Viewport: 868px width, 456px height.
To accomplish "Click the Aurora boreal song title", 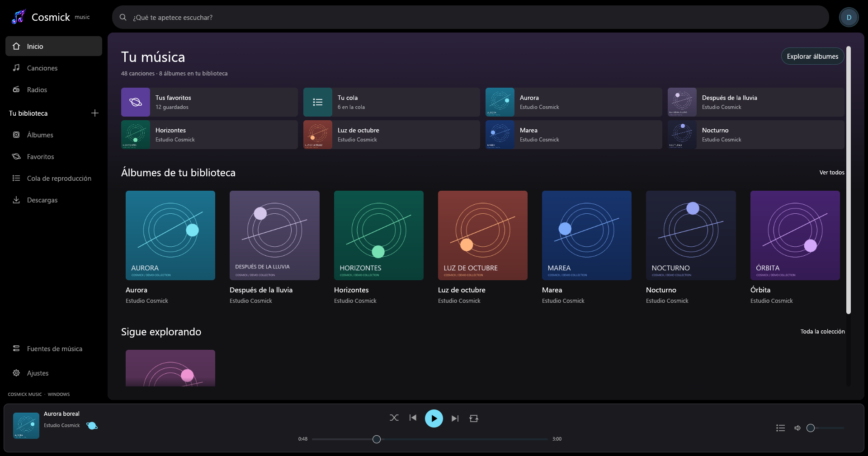I will (61, 414).
